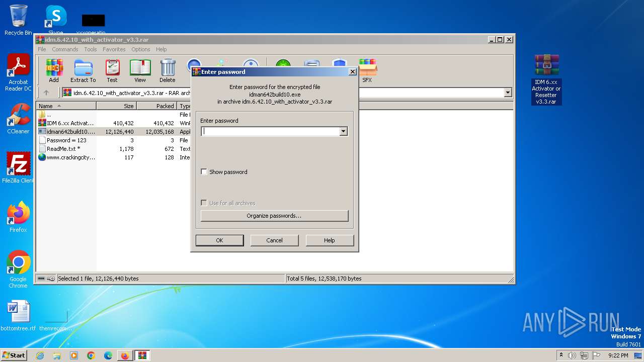Viewport: 644px width, 362px height.
Task: Open the Enter password dropdown arrow
Action: (343, 131)
